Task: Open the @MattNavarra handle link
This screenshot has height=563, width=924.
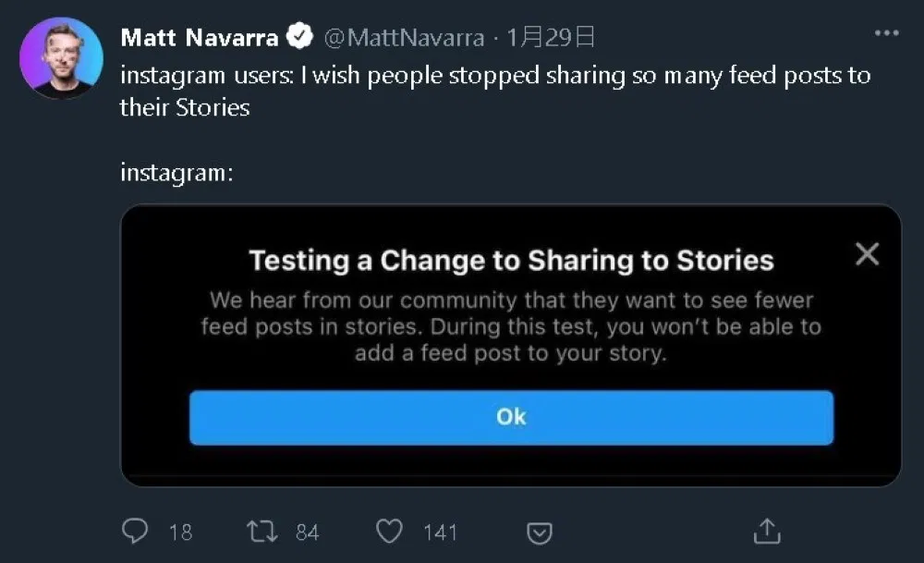Action: (x=404, y=37)
